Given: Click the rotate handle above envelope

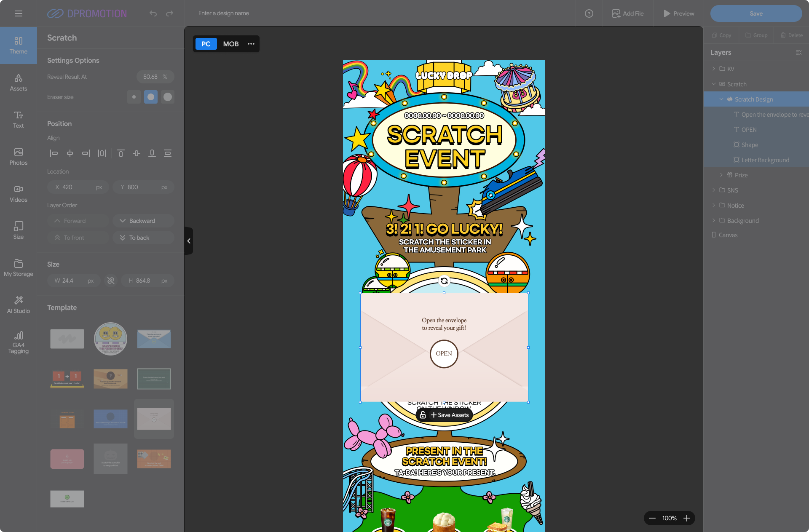Looking at the screenshot, I should point(444,281).
